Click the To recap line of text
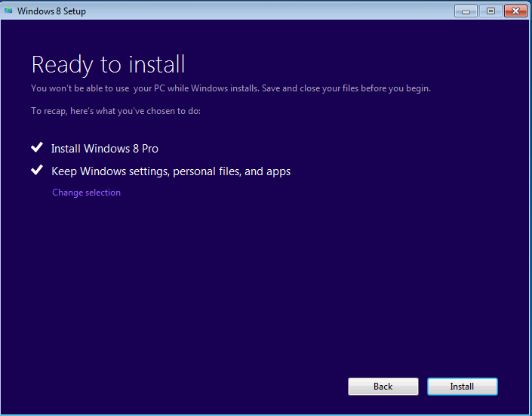The width and height of the screenshot is (532, 416). coord(115,111)
